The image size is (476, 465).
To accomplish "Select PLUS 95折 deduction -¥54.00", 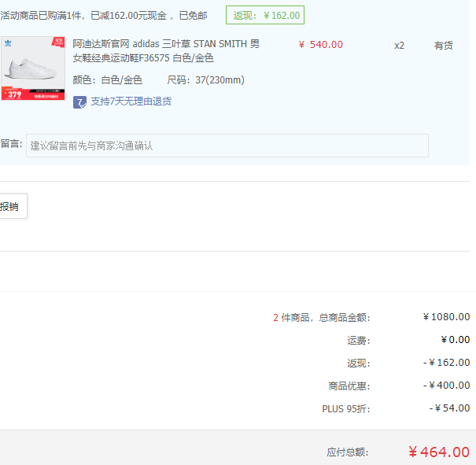I will [x=449, y=408].
